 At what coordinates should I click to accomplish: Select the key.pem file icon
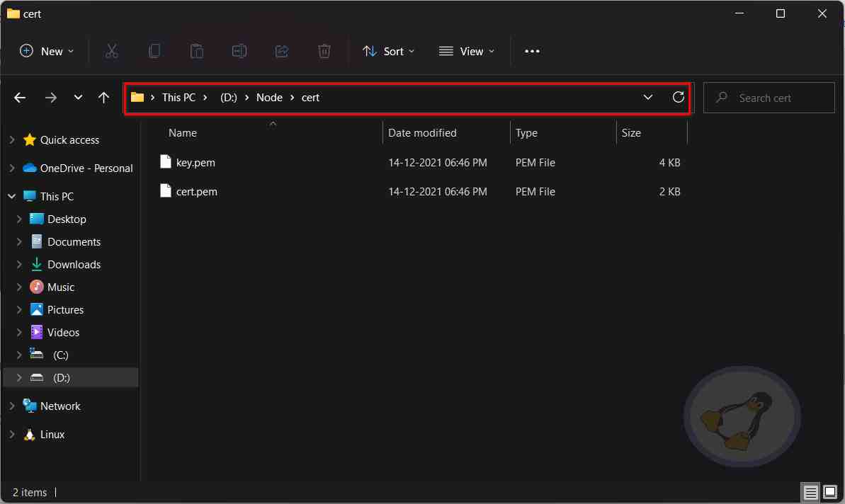(166, 162)
